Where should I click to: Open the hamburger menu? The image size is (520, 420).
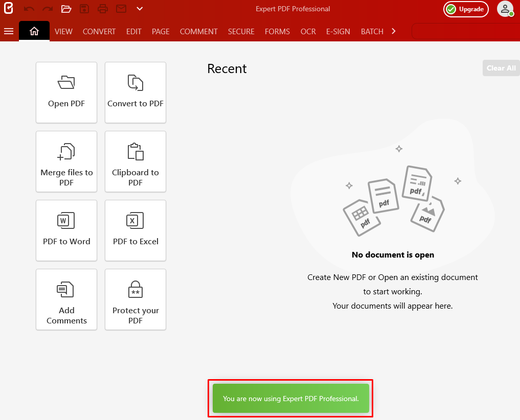point(9,31)
